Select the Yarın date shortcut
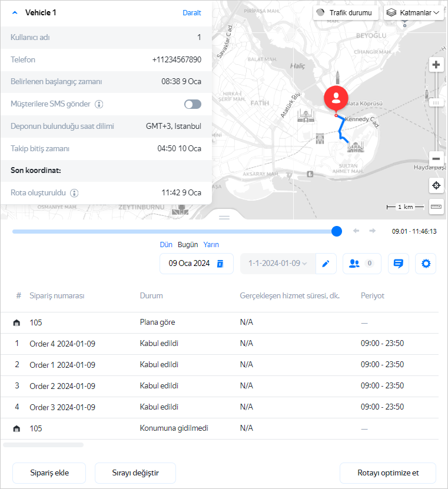448x489 pixels. 211,245
